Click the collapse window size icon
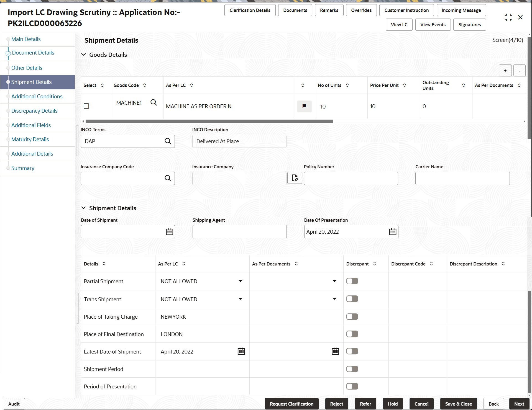532x410 pixels. [x=508, y=17]
